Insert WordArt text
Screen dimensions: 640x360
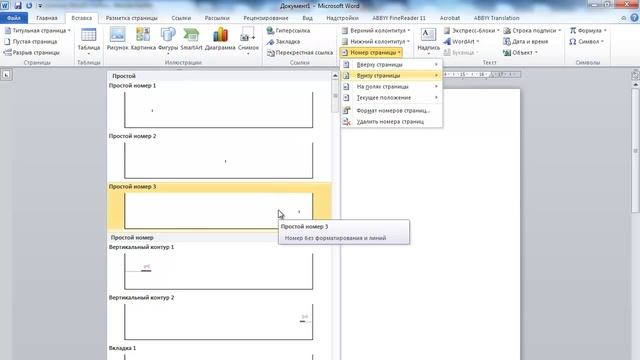461,42
